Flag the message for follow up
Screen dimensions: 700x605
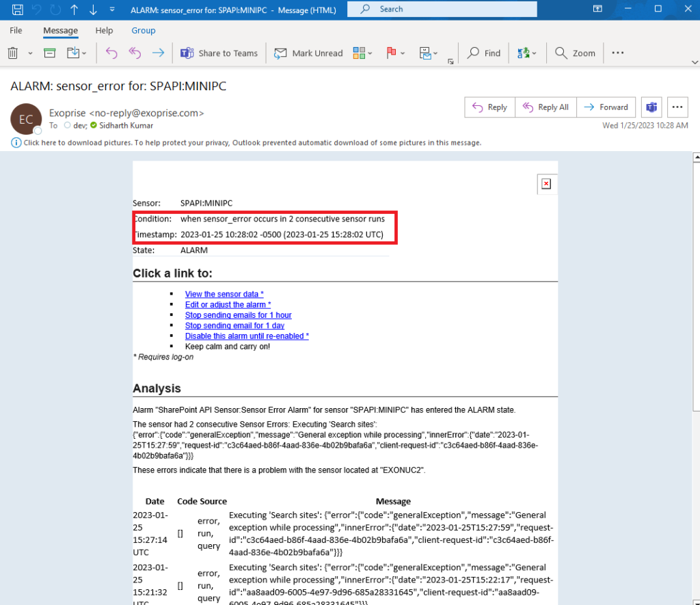pos(392,53)
